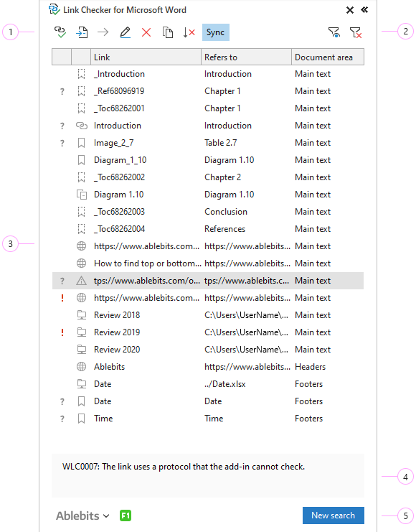Sort by Document area column header
This screenshot has width=416, height=532.
328,57
